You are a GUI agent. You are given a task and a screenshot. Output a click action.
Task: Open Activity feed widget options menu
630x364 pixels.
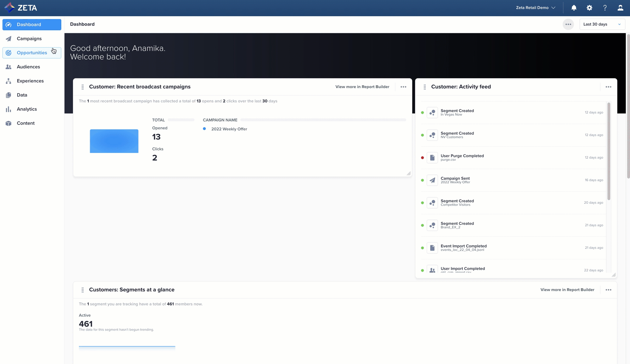coord(609,87)
